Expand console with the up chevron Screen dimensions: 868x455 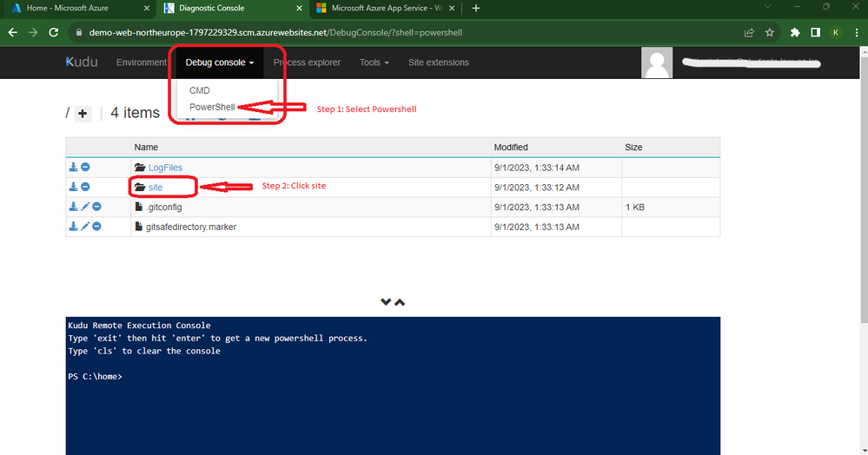(x=400, y=301)
